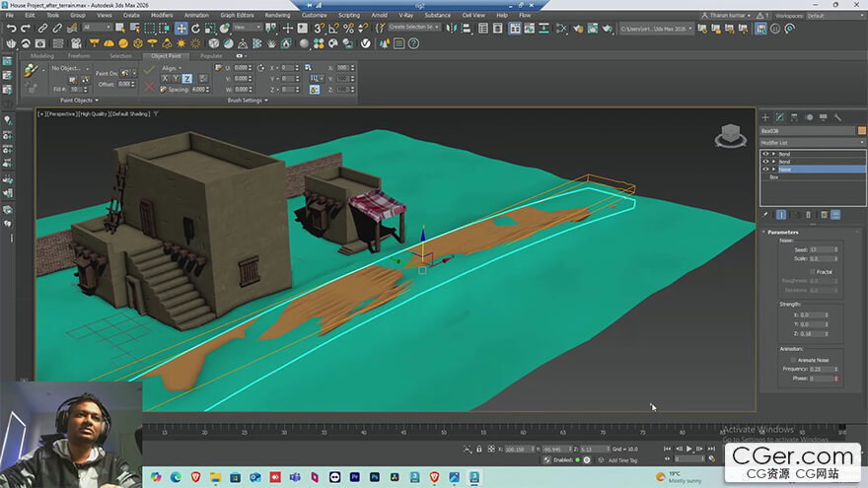Viewport: 868px width, 488px height.
Task: Open the Hierarchy panel tab icon
Action: (x=794, y=117)
